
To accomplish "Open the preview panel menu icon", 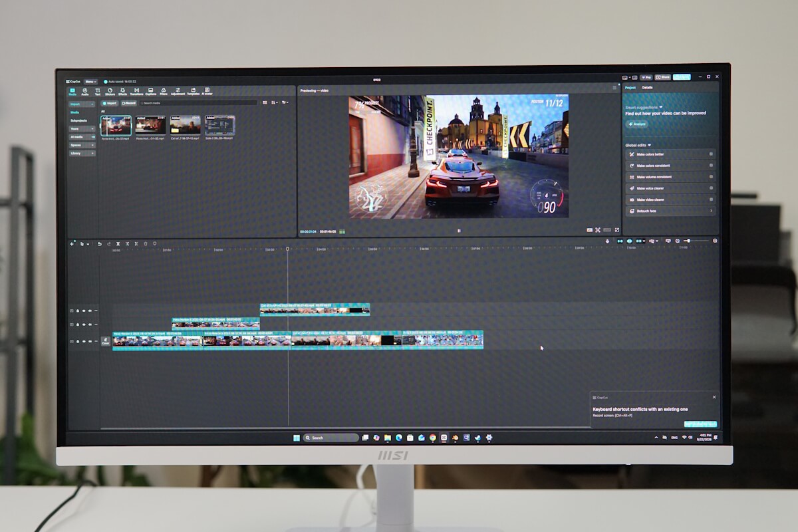I will [614, 88].
